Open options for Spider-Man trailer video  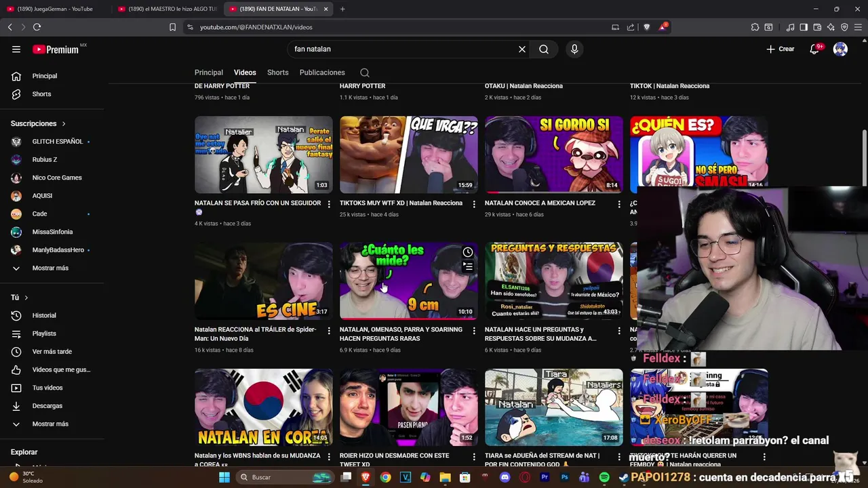[329, 331]
